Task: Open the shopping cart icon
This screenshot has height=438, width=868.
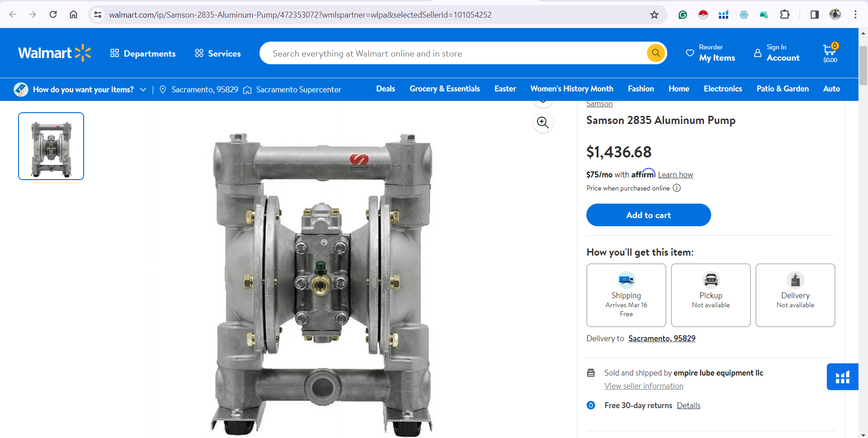Action: point(830,53)
